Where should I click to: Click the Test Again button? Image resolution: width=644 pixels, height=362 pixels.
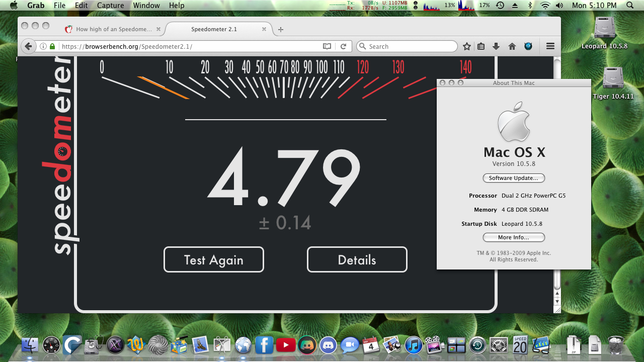click(x=214, y=259)
